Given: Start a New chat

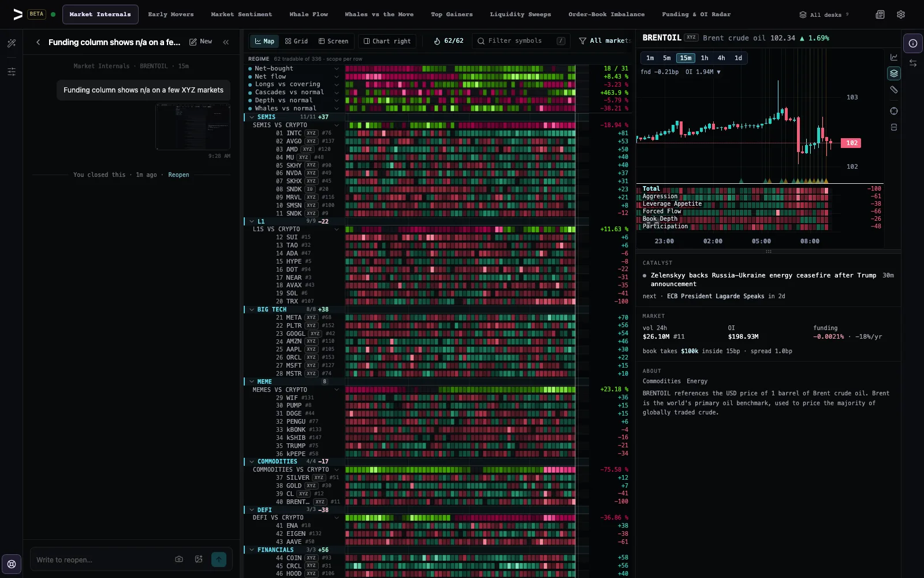Looking at the screenshot, I should [201, 42].
